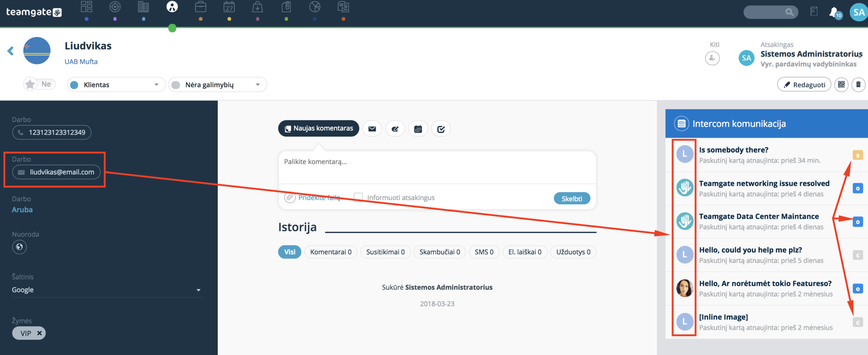This screenshot has height=355, width=868.
Task: Expand the Šaltinis Google dropdown
Action: pyautogui.click(x=108, y=290)
